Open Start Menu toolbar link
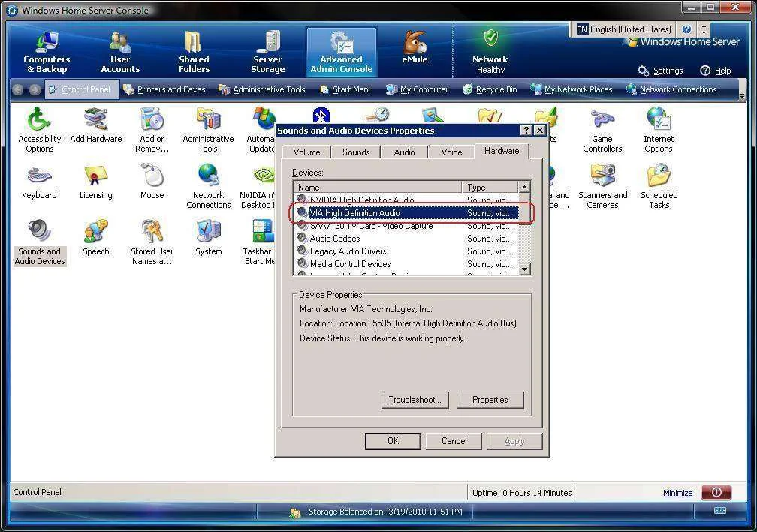Screen dimensions: 757x532 coord(347,89)
